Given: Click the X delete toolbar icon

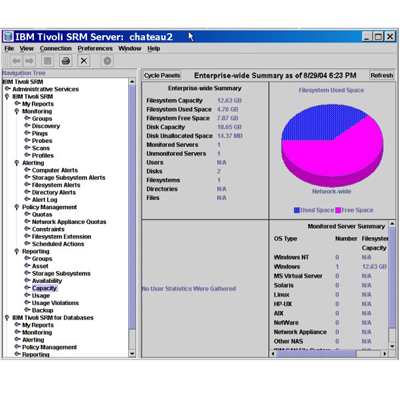Looking at the screenshot, I should (x=84, y=61).
